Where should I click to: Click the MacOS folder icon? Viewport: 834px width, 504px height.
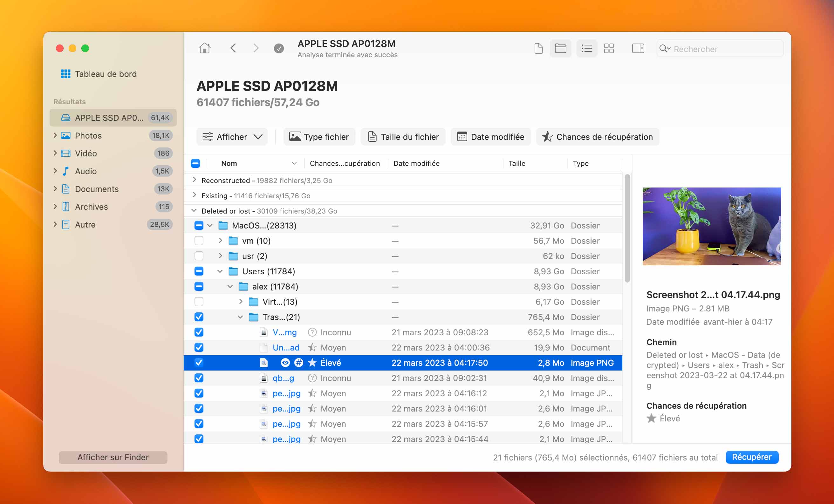click(223, 225)
